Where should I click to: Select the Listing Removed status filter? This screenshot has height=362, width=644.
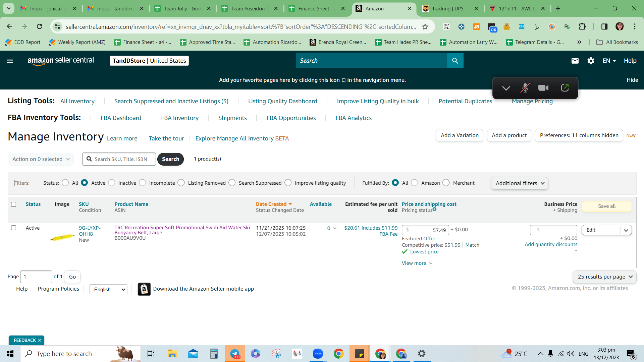181,183
